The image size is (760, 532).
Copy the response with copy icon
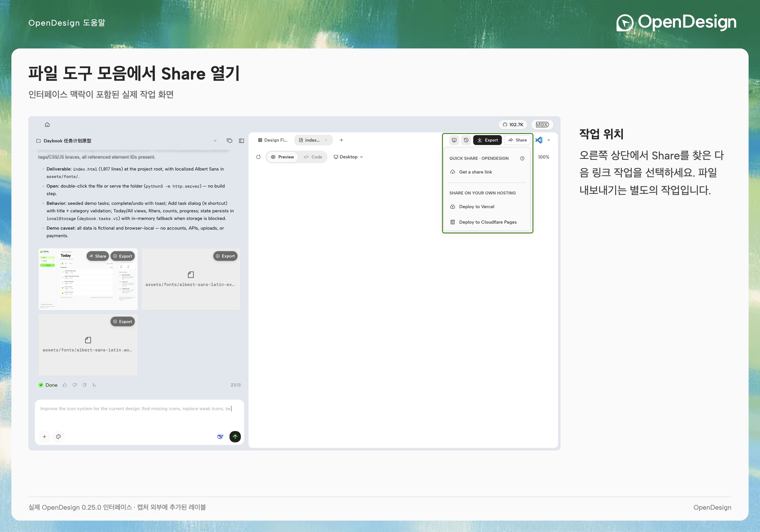85,385
